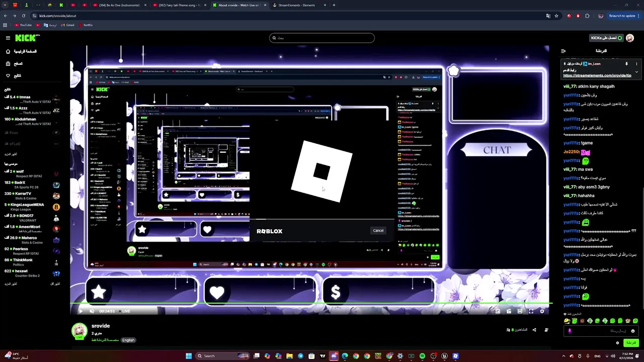Open the Gmail bookmark

[x=67, y=25]
